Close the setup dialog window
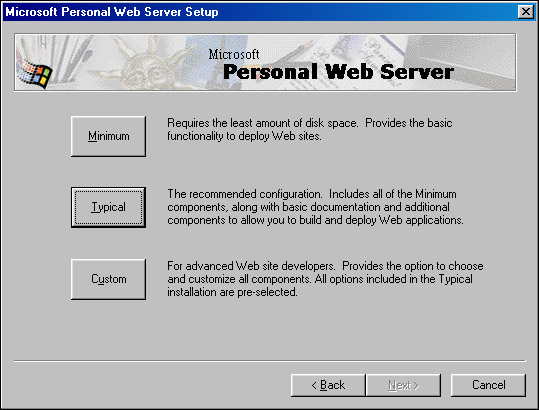Image resolution: width=539 pixels, height=410 pixels. (x=526, y=12)
